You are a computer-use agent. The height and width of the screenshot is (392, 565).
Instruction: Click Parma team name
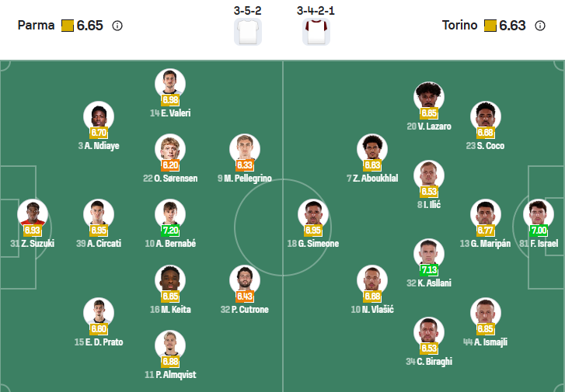pos(37,26)
